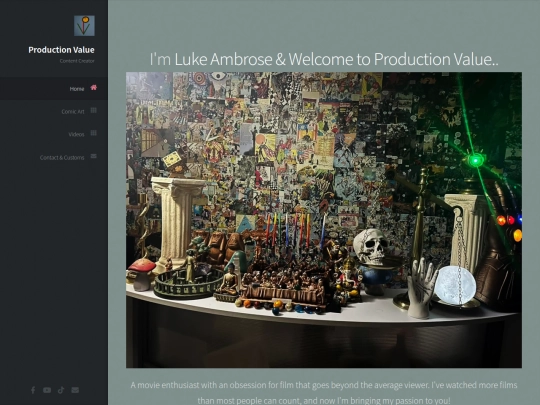Click the comic collage shelf photo
This screenshot has height=405, width=540.
(324, 220)
